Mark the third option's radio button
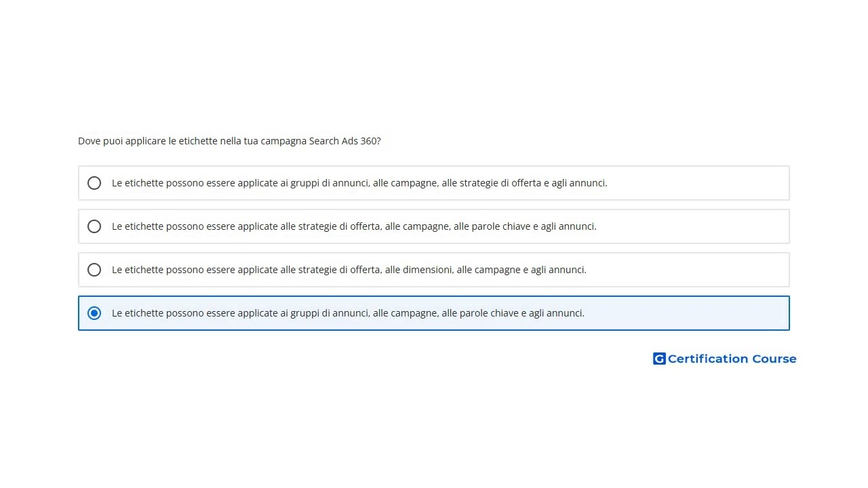 94,270
